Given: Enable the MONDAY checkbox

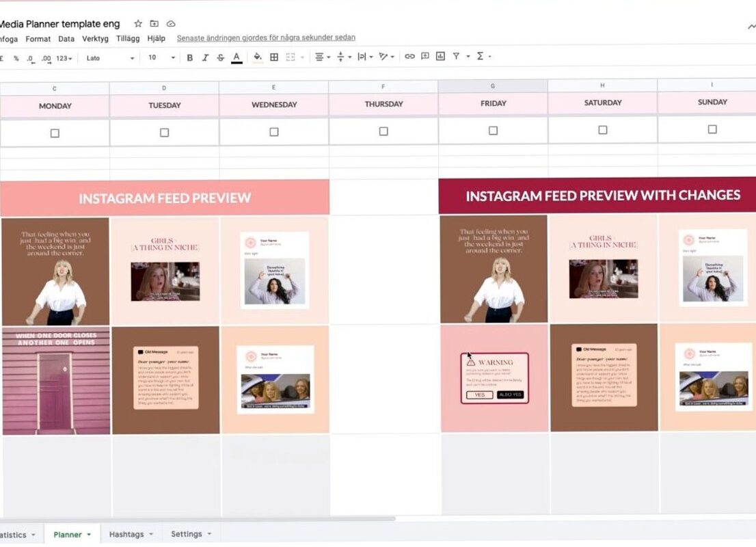Looking at the screenshot, I should (x=55, y=129).
